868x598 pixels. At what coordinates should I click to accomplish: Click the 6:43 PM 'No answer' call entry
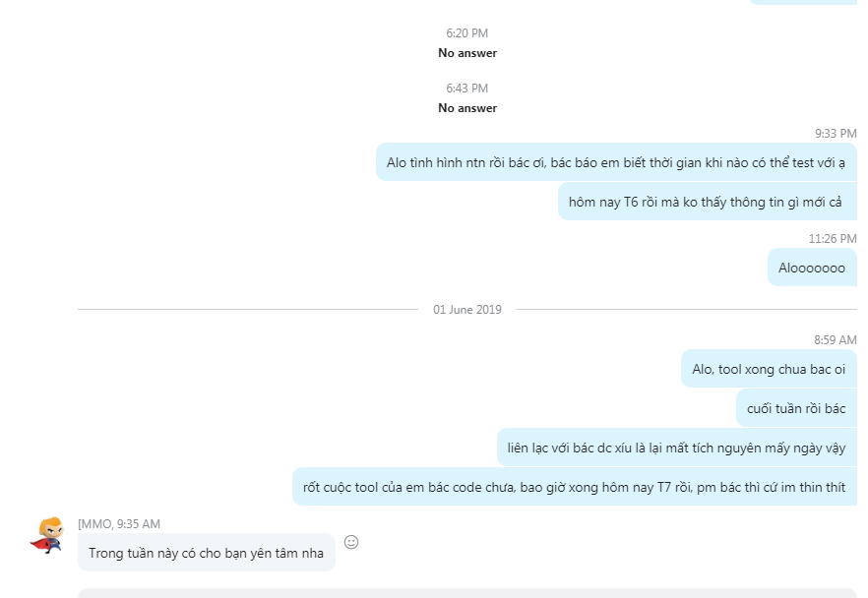[x=467, y=108]
